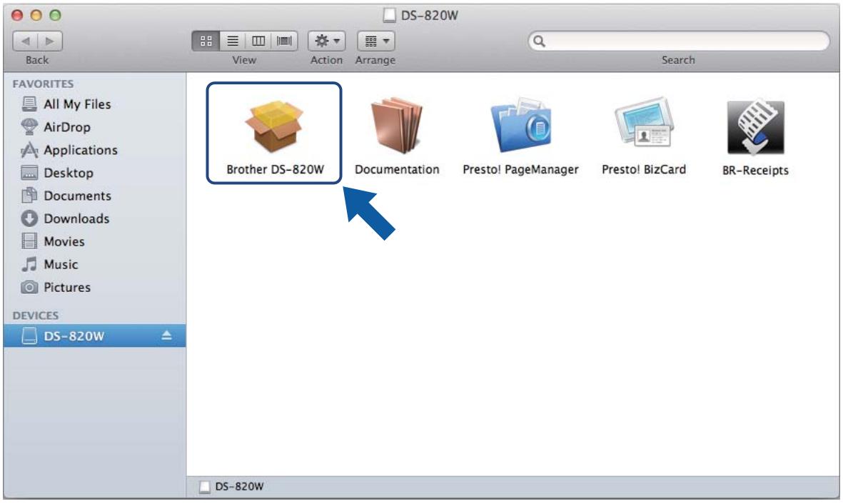Open the BR-Receipts application icon

point(755,127)
